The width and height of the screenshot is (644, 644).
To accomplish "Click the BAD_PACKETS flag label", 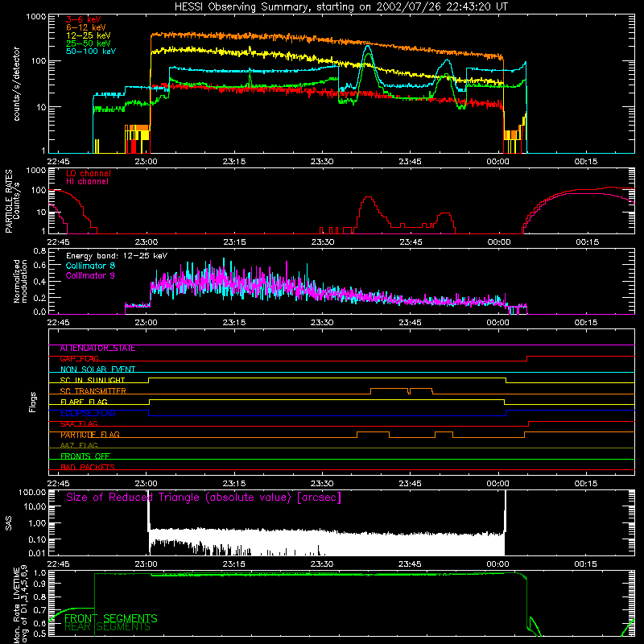I will point(88,467).
